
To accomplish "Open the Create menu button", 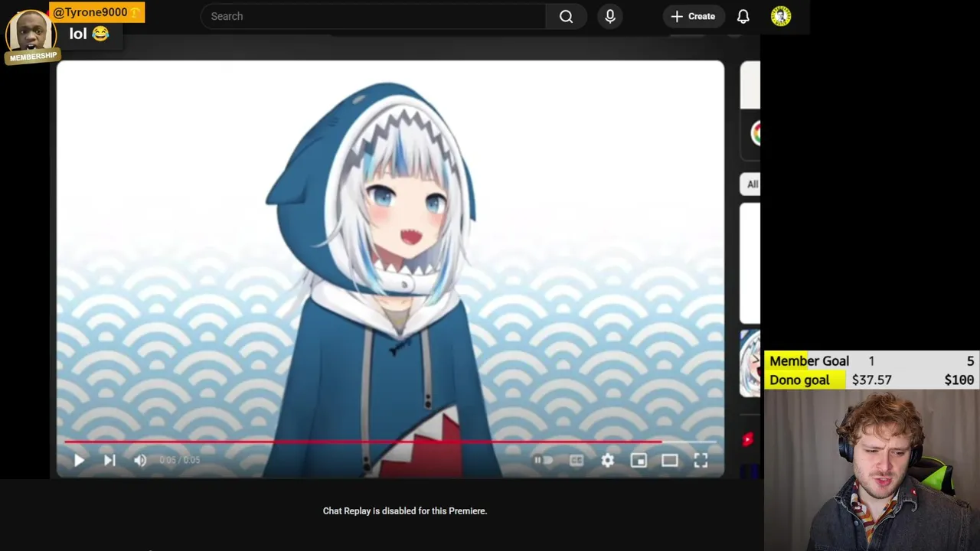I will [693, 16].
